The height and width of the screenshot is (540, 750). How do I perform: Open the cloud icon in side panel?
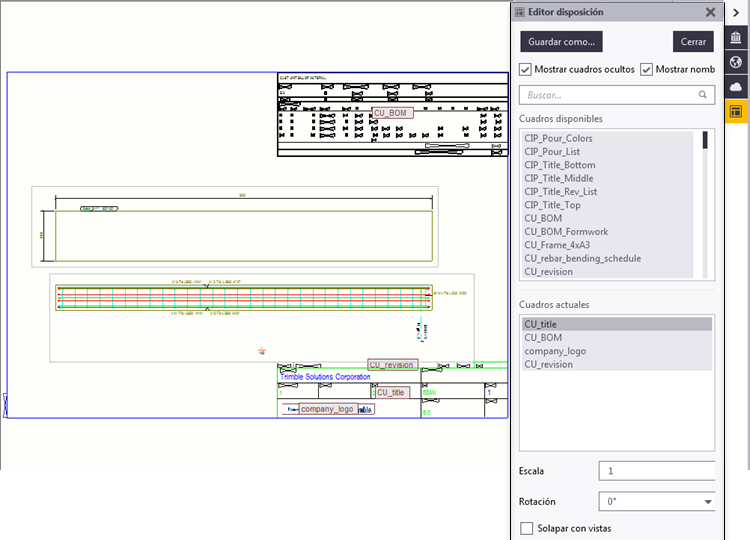736,88
